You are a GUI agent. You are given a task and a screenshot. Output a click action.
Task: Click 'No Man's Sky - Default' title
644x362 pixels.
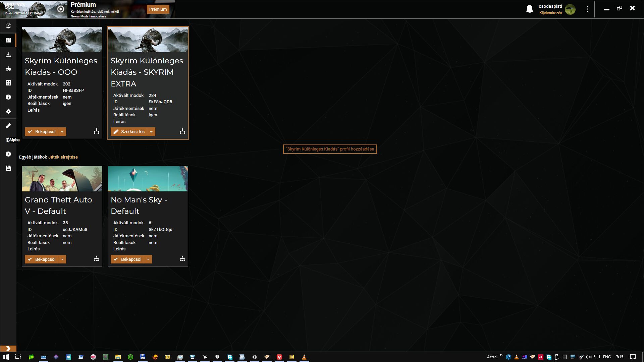pyautogui.click(x=139, y=205)
